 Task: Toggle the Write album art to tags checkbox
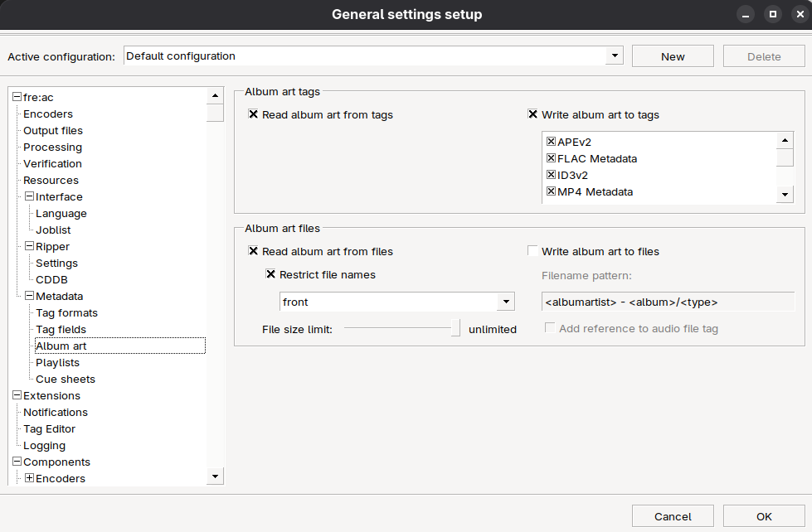click(533, 114)
